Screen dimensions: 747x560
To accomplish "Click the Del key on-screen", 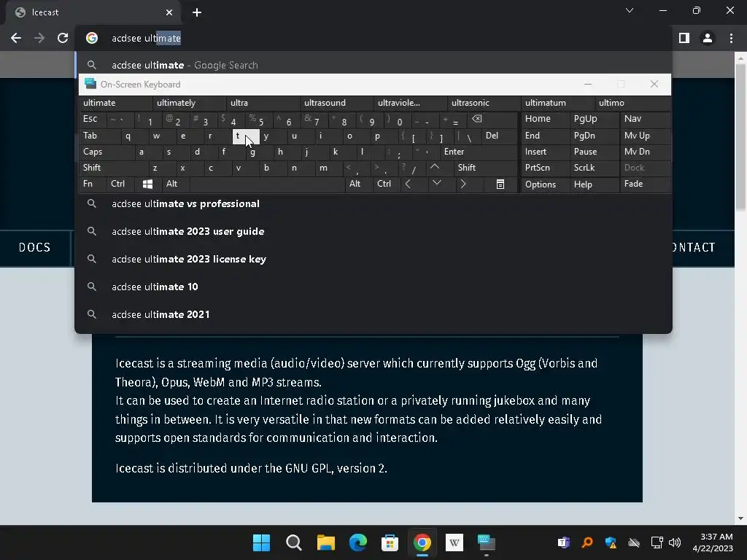I will (499, 136).
